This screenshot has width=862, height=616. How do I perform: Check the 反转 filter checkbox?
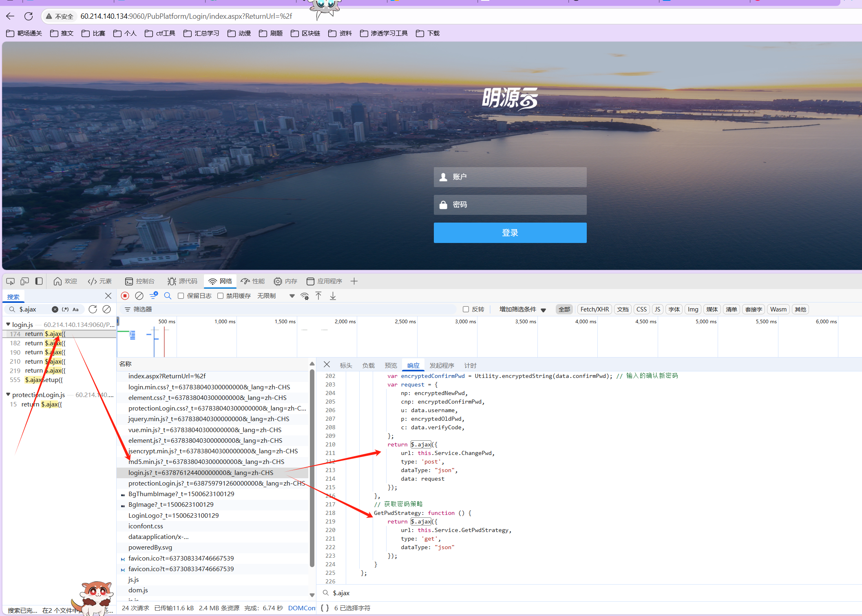(466, 309)
